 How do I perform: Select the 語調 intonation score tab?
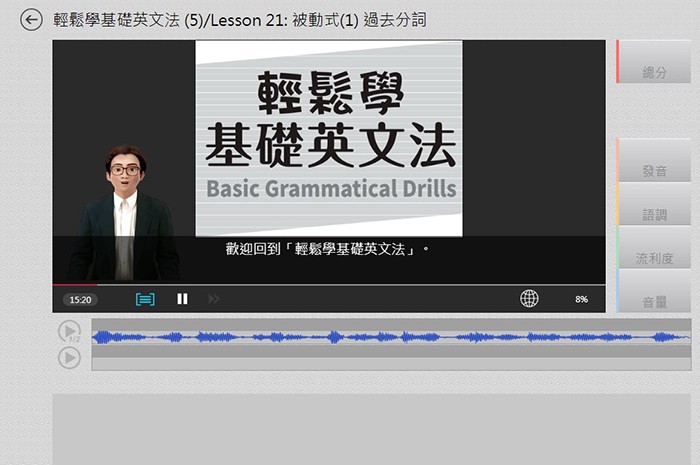(x=654, y=214)
